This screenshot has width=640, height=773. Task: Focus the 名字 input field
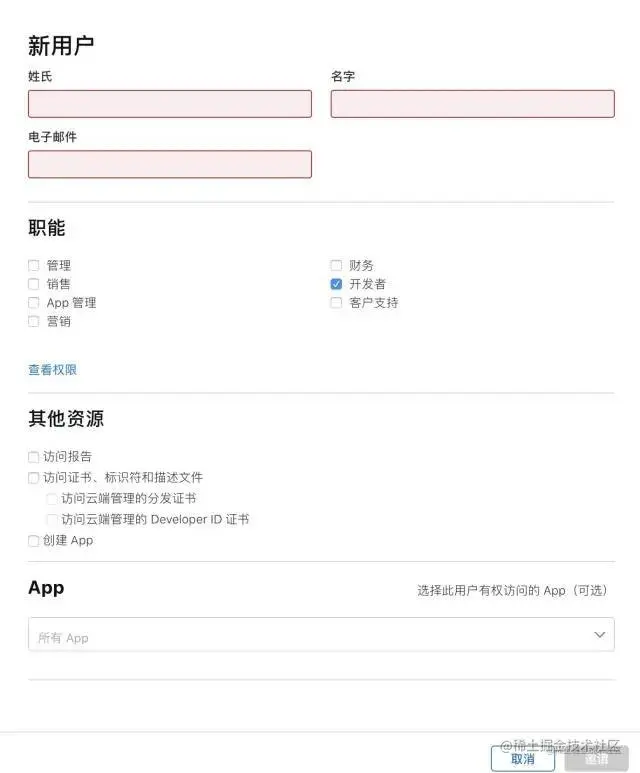[473, 104]
